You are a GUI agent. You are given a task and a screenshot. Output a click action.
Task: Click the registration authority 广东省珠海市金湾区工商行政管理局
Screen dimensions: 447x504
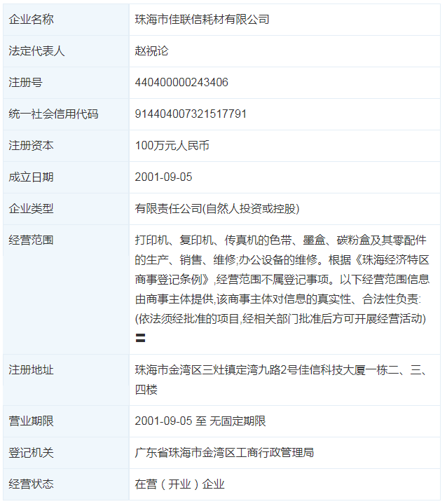(x=224, y=453)
